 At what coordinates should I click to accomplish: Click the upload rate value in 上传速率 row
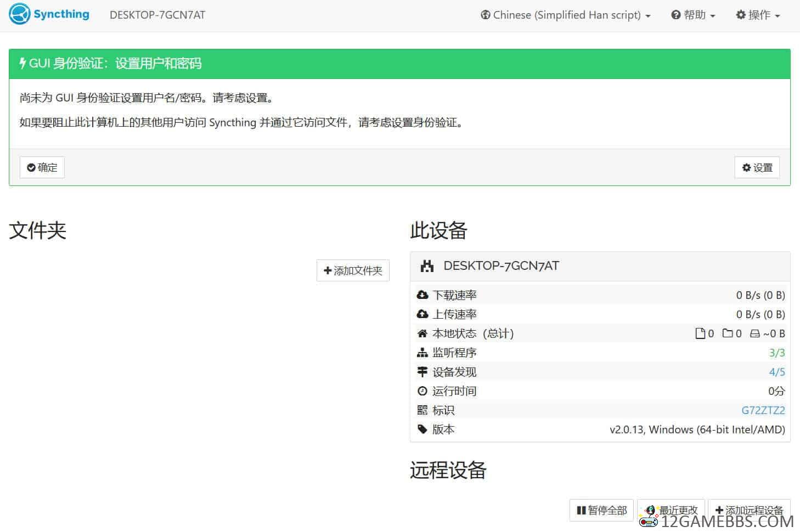760,314
